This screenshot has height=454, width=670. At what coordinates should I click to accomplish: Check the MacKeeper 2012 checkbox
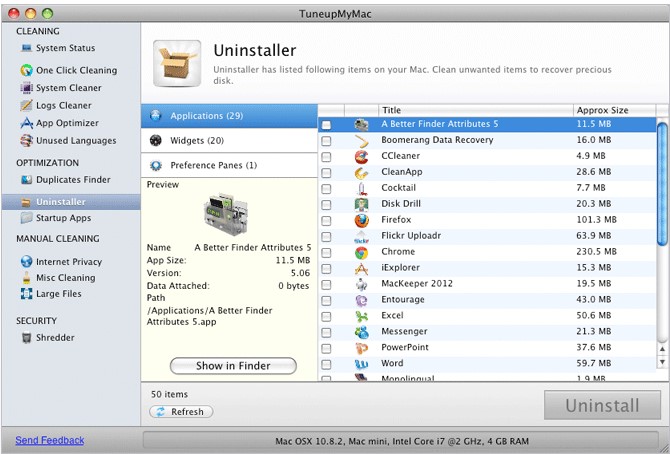coord(326,284)
